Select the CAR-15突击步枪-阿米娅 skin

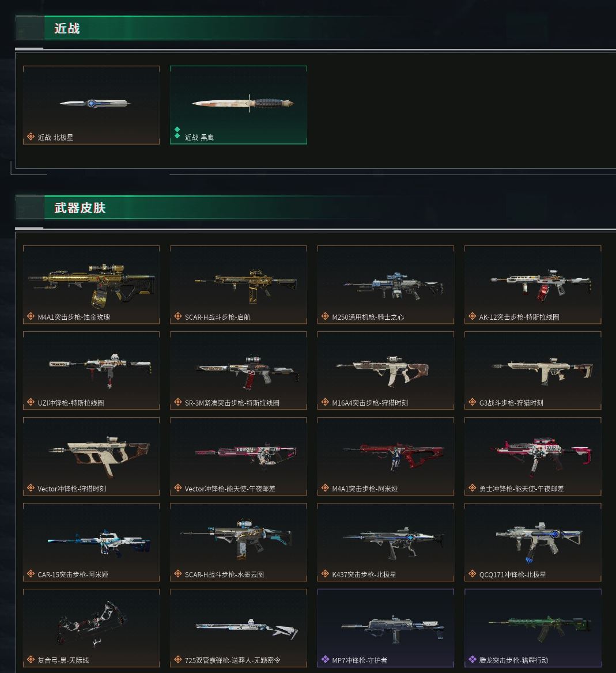tap(91, 542)
